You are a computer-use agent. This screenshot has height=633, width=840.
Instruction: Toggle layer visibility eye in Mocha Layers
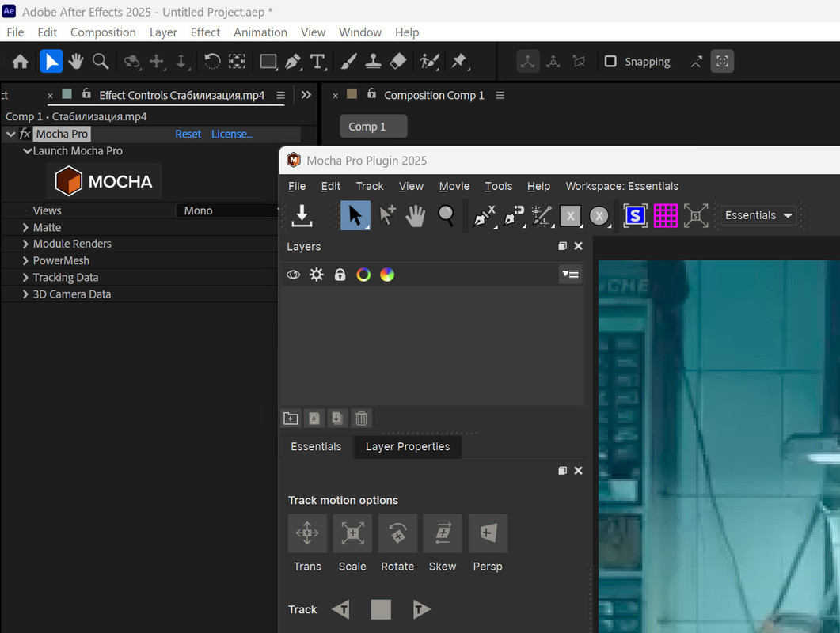tap(293, 275)
